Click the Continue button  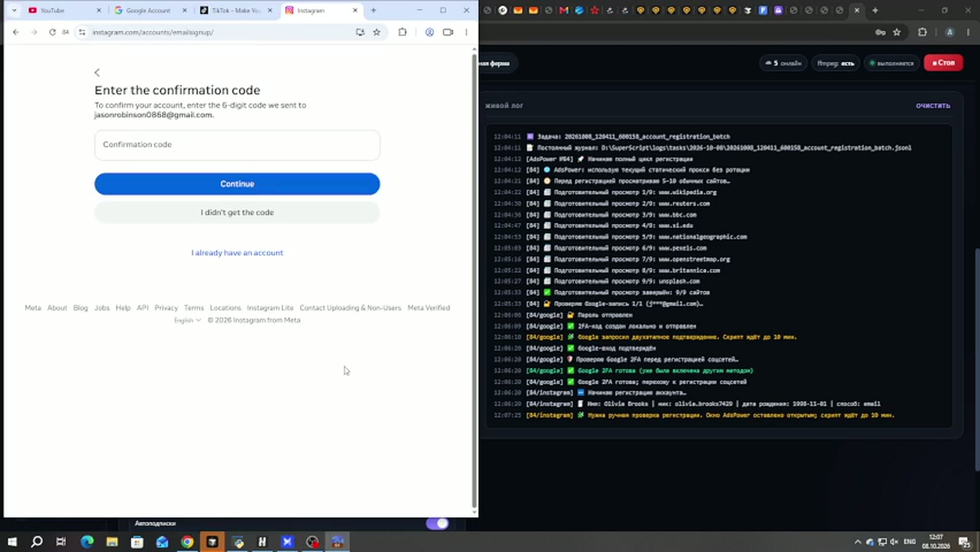(x=237, y=184)
